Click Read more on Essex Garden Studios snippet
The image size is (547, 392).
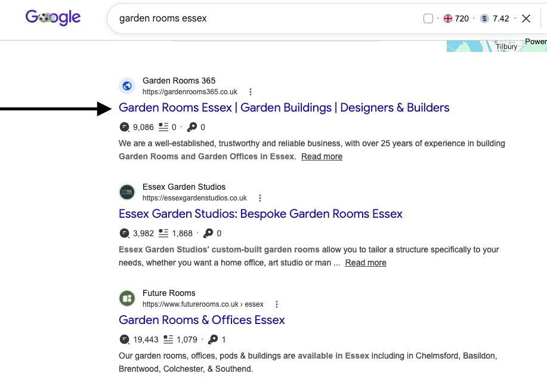click(366, 263)
